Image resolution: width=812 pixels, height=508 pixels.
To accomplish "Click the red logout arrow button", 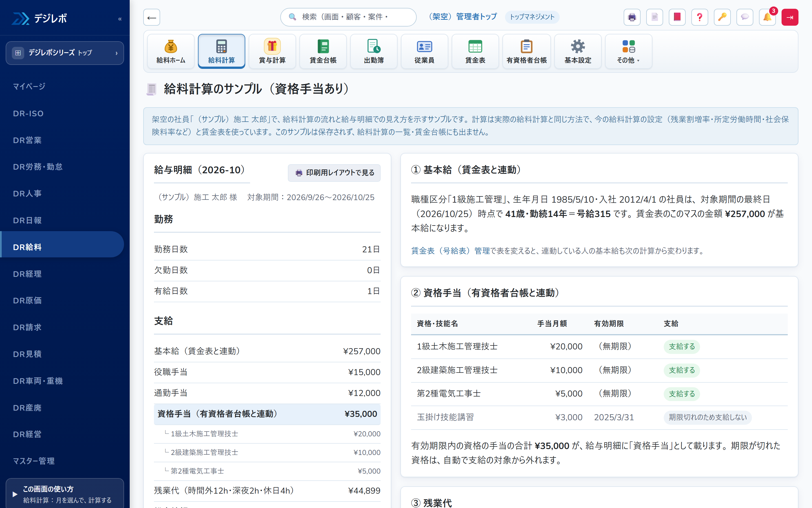I will 790,17.
